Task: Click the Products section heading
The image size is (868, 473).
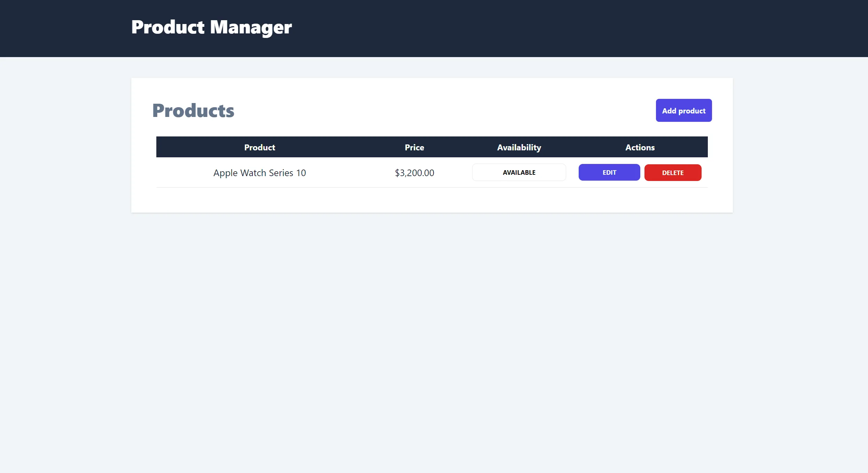Action: coord(193,111)
